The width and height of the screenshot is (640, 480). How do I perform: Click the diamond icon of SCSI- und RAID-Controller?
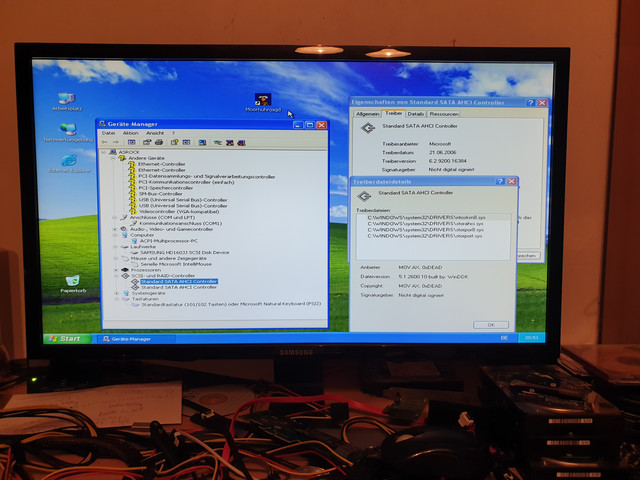click(x=125, y=276)
